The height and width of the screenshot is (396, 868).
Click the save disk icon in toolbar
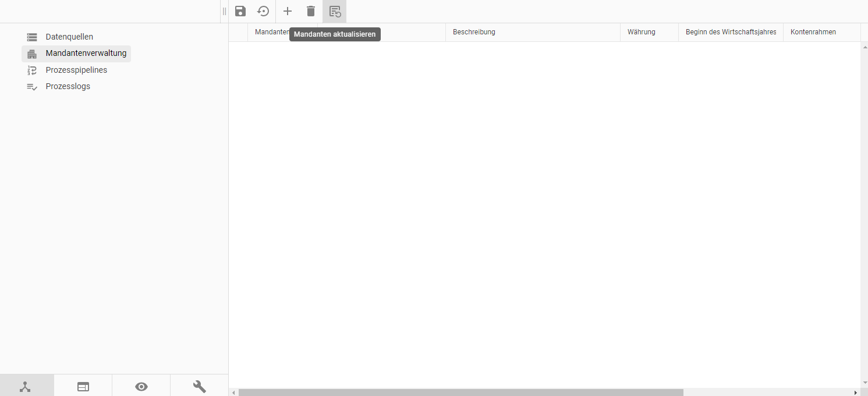pos(240,11)
